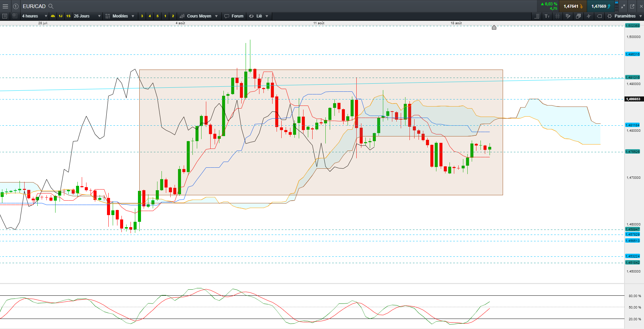
Task: Click the candlestick chart-type icon
Action: (182, 16)
